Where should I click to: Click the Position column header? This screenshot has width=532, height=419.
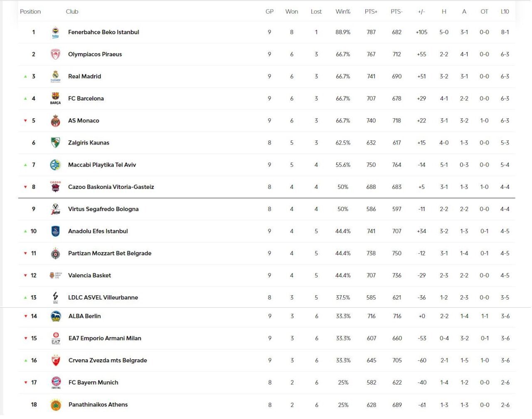pos(30,12)
